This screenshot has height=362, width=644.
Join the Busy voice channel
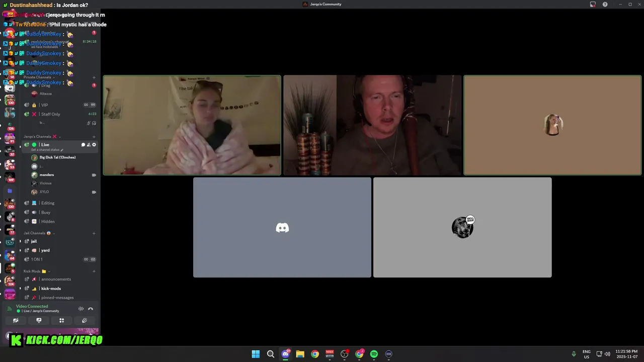point(59,212)
